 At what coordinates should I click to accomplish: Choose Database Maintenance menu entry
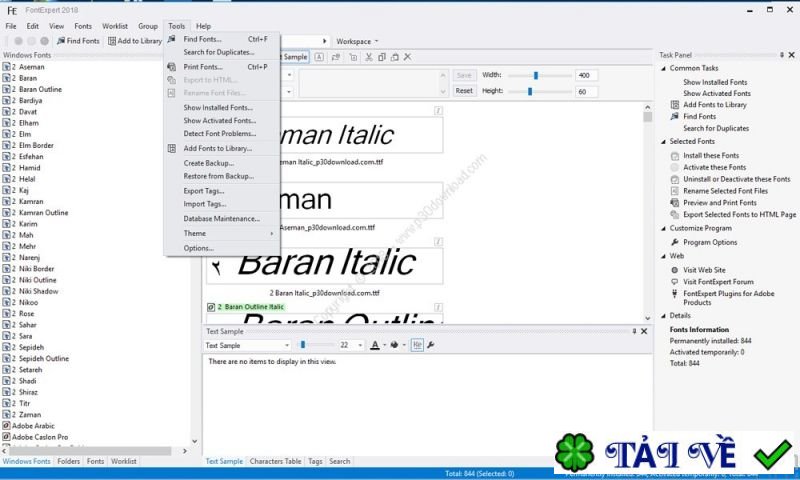coord(222,218)
